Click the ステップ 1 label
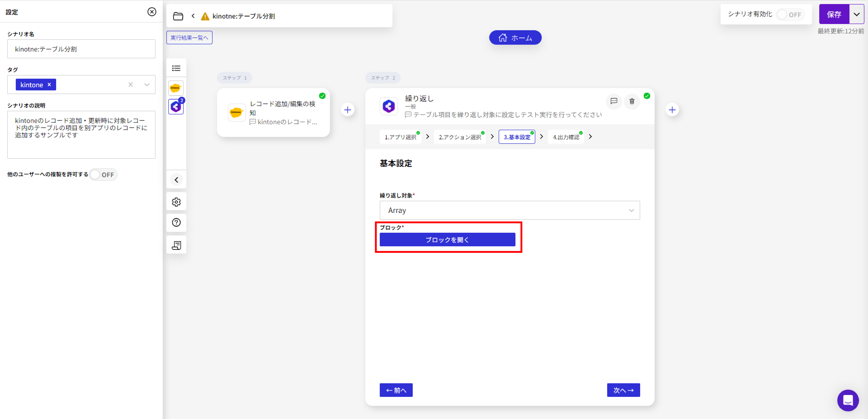This screenshot has height=419, width=868. pyautogui.click(x=235, y=78)
